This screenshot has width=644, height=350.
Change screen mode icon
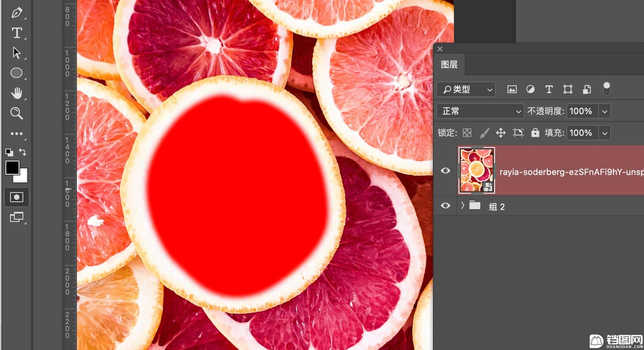click(16, 217)
